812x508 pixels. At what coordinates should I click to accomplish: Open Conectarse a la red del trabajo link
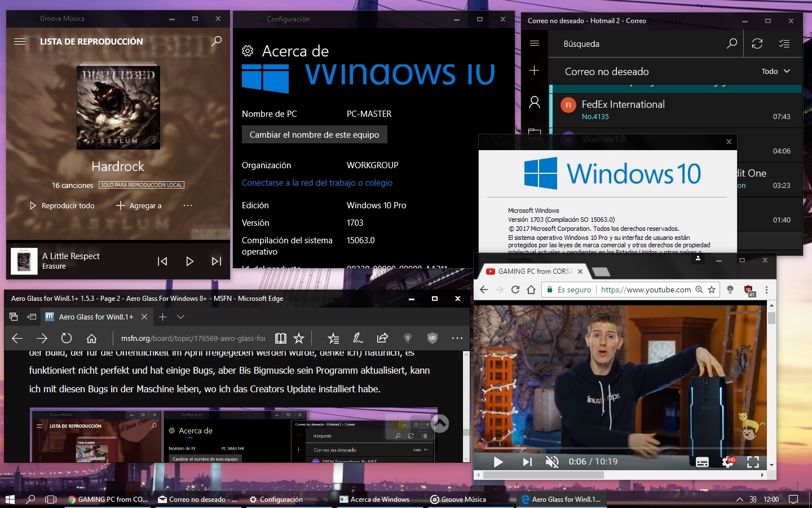coord(317,183)
